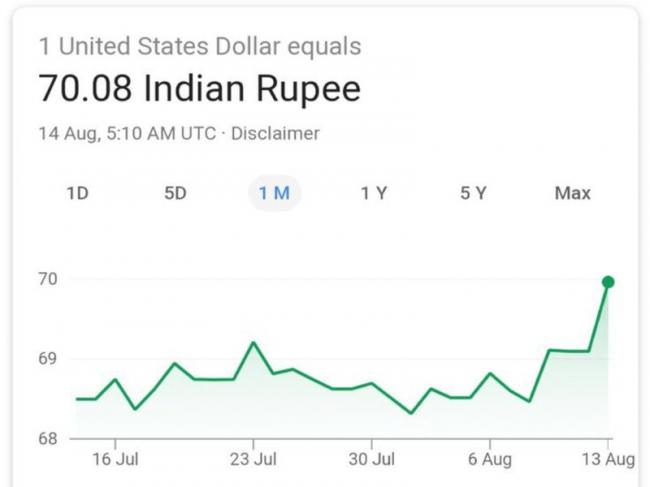Click the green endpoint dot on chart
Viewport: 650px width, 487px height.
click(x=608, y=282)
